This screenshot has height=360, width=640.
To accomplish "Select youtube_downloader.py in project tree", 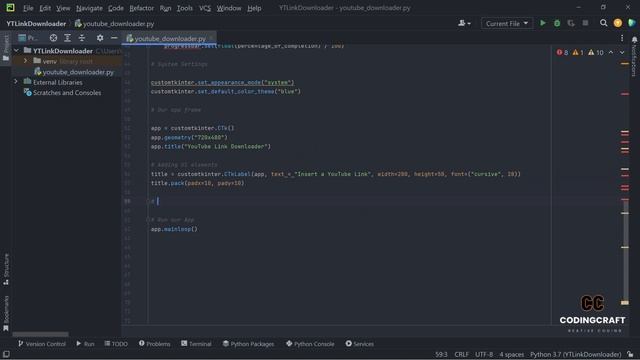I will [74, 72].
